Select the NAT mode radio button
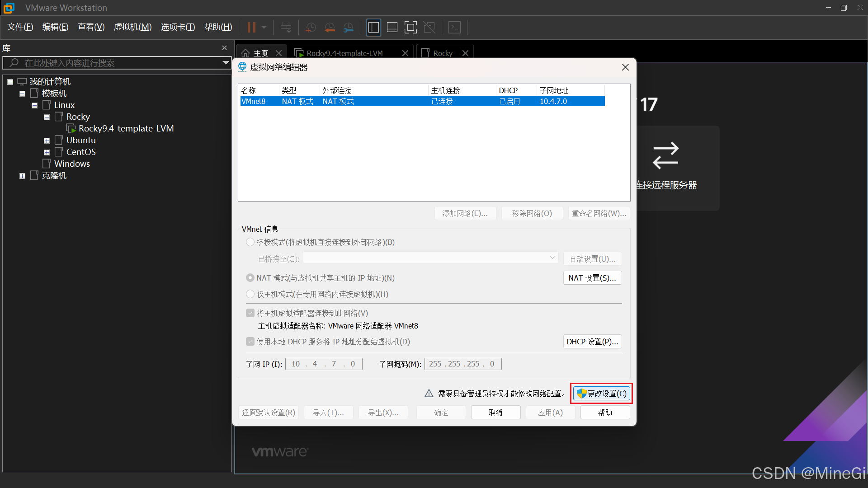 [250, 278]
